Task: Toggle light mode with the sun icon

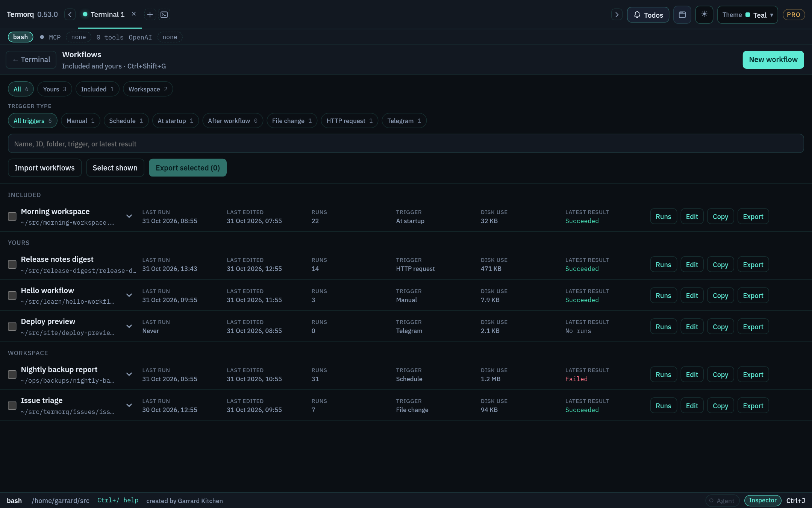Action: coord(704,15)
